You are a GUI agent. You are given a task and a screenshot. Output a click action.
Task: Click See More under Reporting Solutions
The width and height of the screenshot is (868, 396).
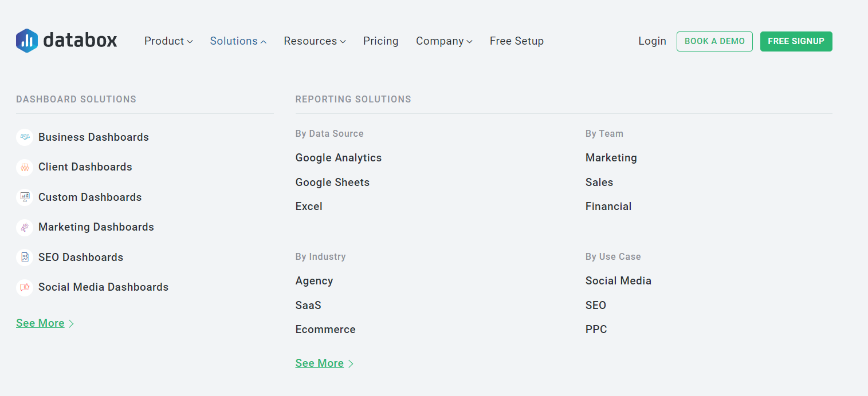319,363
